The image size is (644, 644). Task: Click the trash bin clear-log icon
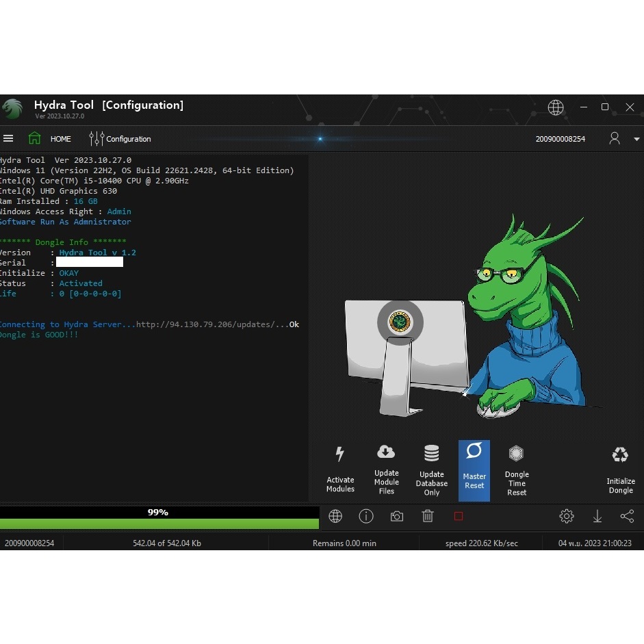(x=428, y=517)
